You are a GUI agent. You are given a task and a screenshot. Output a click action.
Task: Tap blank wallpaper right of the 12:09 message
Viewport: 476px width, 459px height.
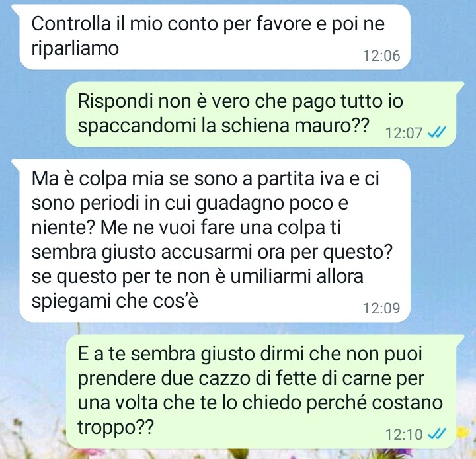tap(443, 241)
